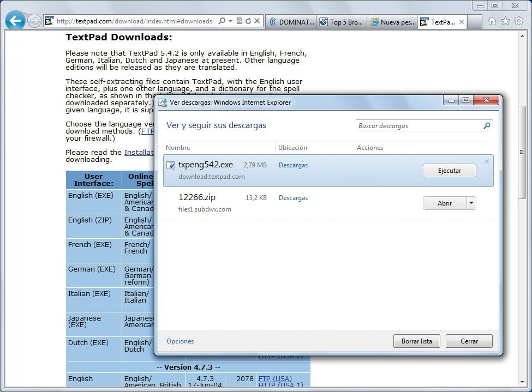Click the address bar search magnifier
Screen dimensions: 532x392
(x=222, y=21)
